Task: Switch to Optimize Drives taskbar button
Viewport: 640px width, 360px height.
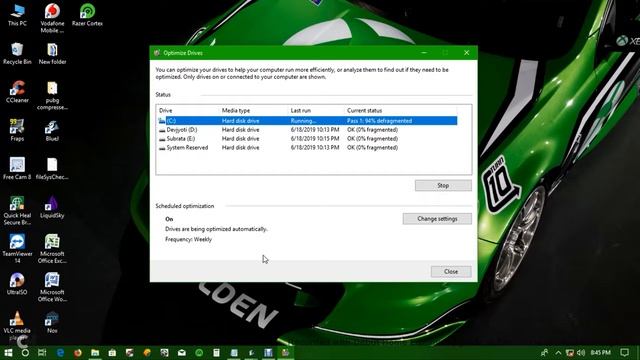Action: point(285,353)
